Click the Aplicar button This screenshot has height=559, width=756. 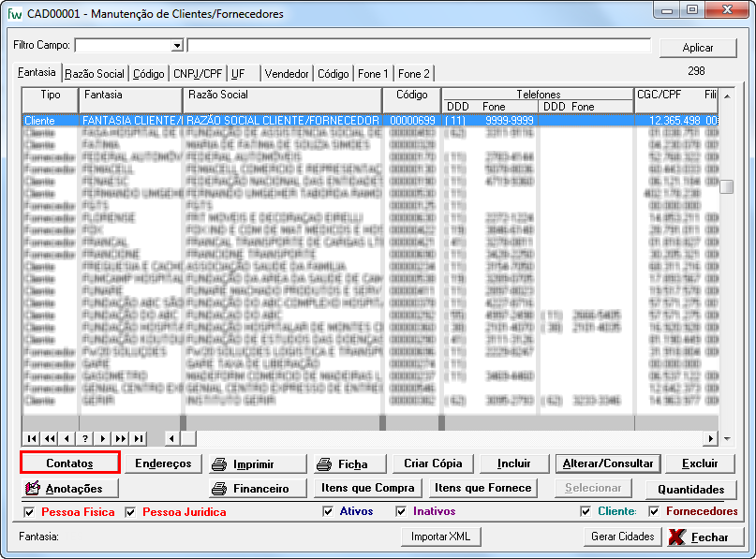698,48
